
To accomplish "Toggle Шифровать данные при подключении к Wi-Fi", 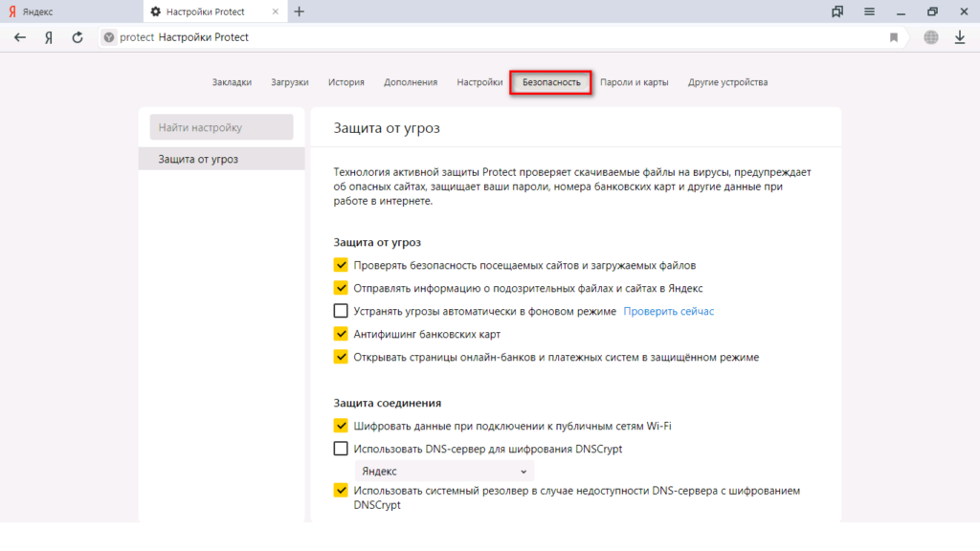I will pyautogui.click(x=341, y=426).
